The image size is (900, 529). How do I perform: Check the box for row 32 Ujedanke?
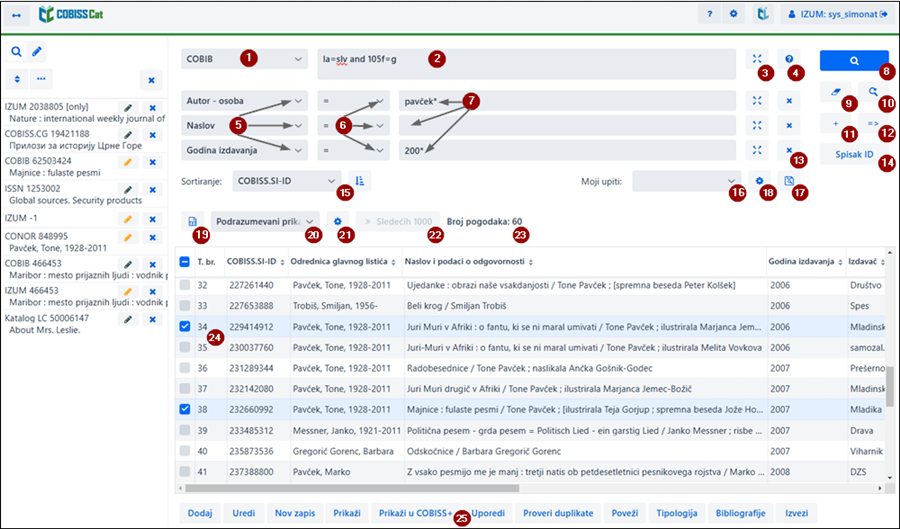coord(184,285)
